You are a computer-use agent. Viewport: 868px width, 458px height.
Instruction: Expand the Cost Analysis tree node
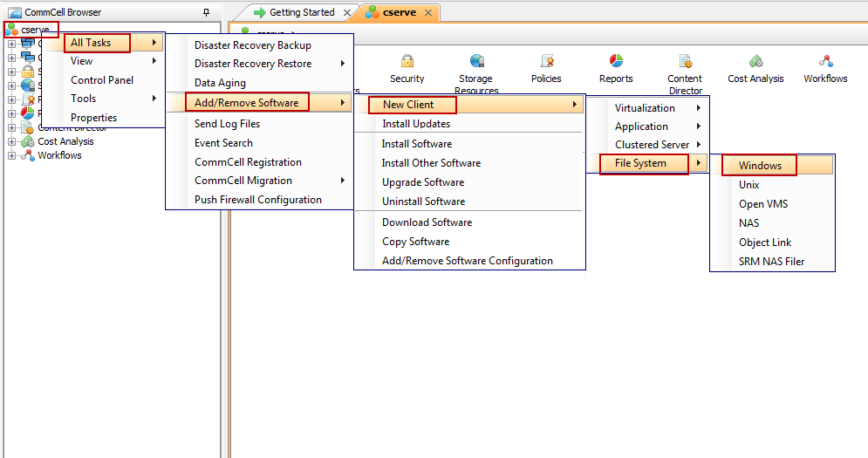[12, 141]
